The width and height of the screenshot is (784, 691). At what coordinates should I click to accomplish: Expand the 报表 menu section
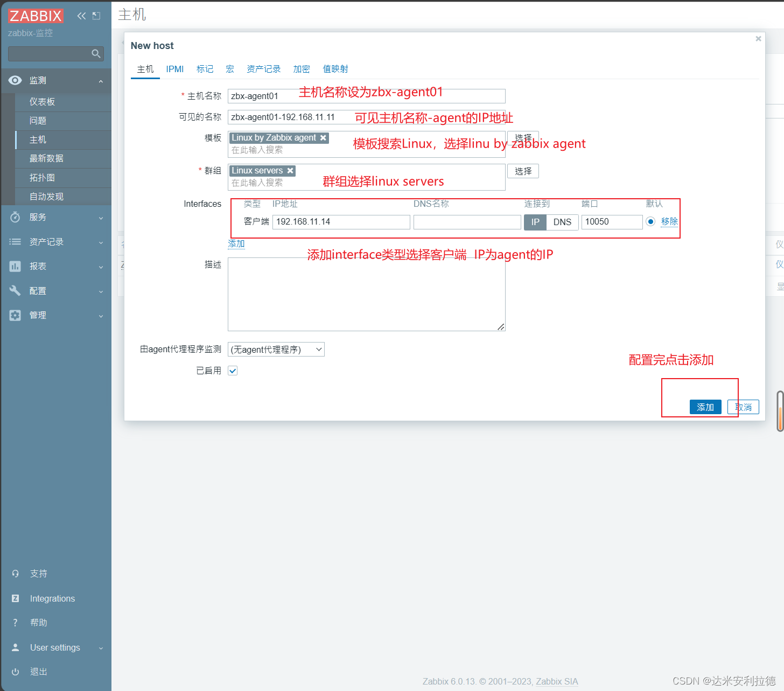coord(101,267)
